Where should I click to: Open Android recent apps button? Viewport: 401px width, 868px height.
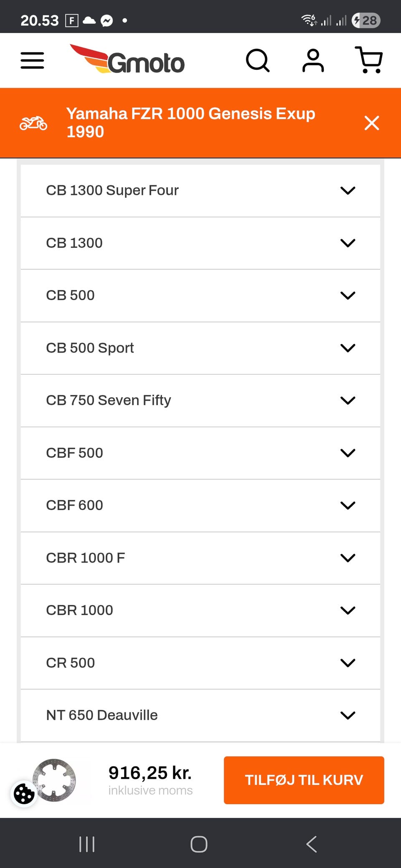[x=87, y=844]
